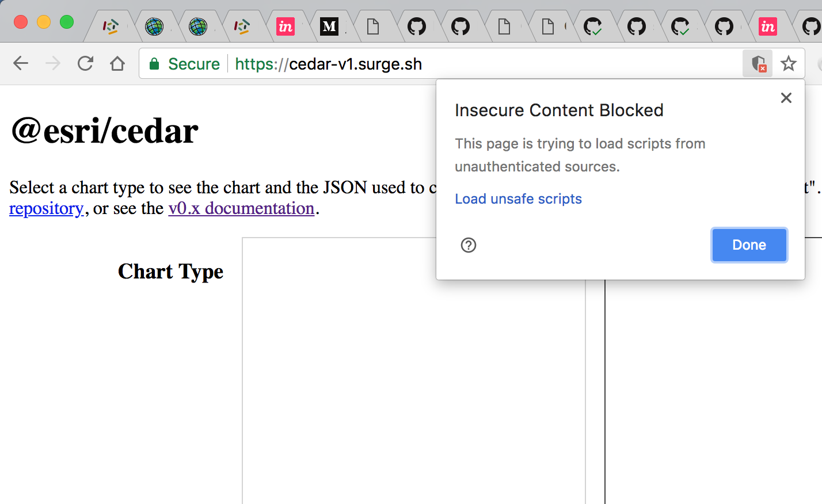Switch to the Medium tab
822x504 pixels.
click(x=329, y=26)
